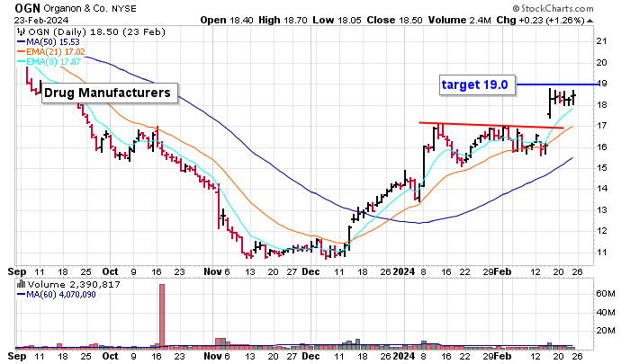This screenshot has height=364, width=630.
Task: Click the 13 price axis label
Action: click(x=601, y=210)
